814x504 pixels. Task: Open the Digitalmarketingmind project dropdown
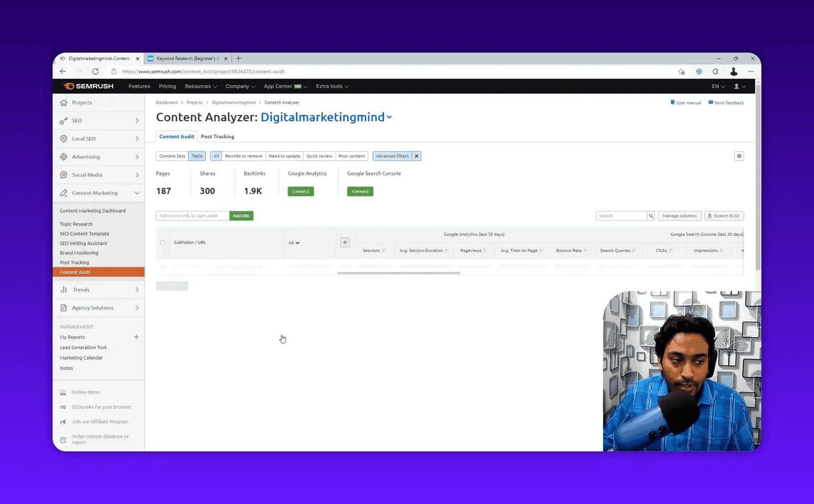[389, 117]
